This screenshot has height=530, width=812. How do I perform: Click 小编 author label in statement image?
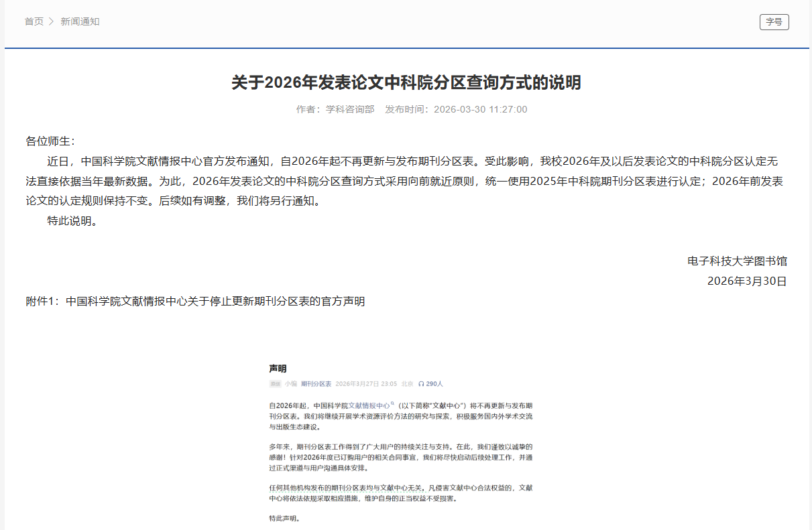click(x=290, y=384)
